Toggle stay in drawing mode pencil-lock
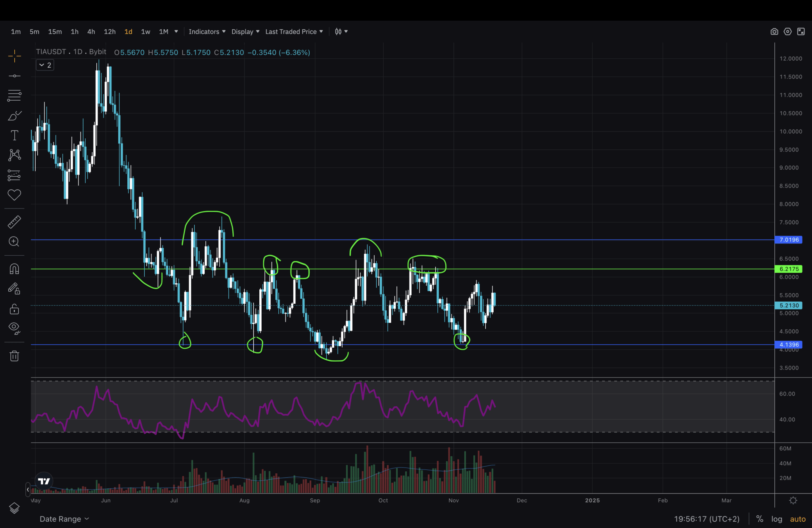Screen dimensions: 812x528 14,289
